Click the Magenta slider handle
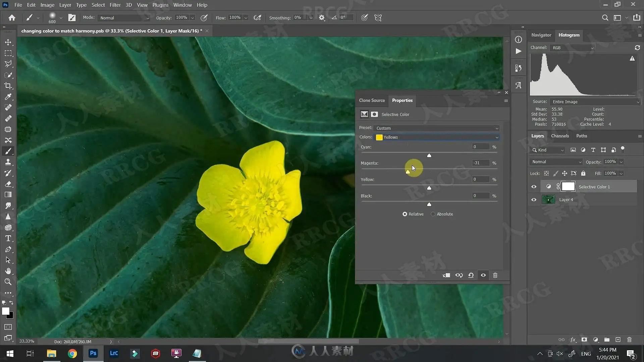The image size is (644, 362). [408, 172]
